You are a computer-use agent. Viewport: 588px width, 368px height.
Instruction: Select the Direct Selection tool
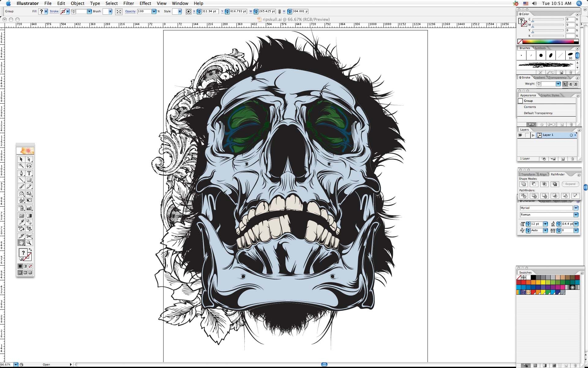point(29,159)
